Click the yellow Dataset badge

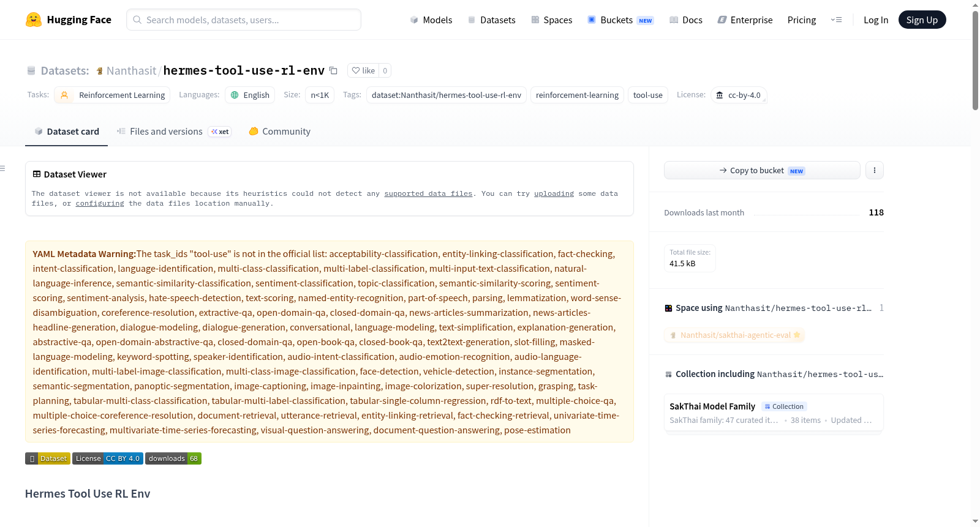point(48,458)
